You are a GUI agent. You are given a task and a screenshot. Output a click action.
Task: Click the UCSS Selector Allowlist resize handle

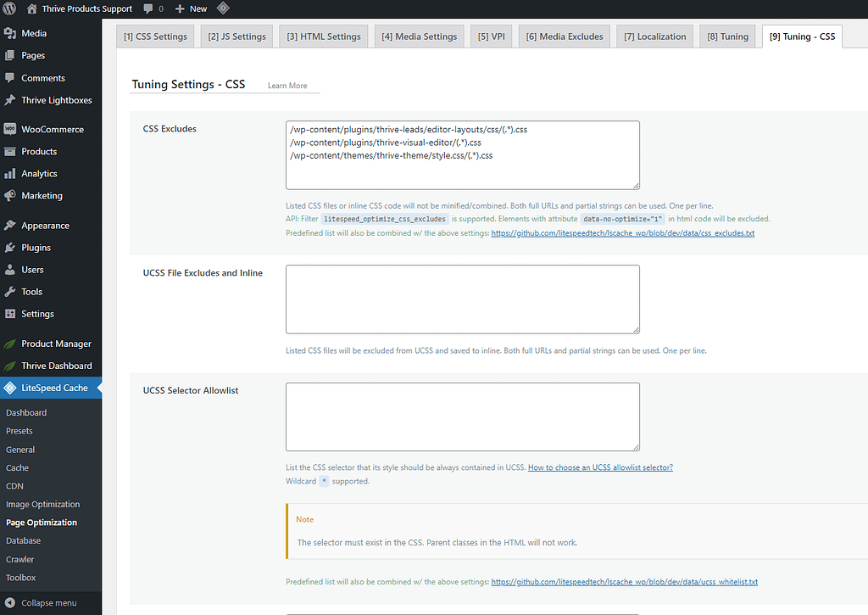point(636,447)
